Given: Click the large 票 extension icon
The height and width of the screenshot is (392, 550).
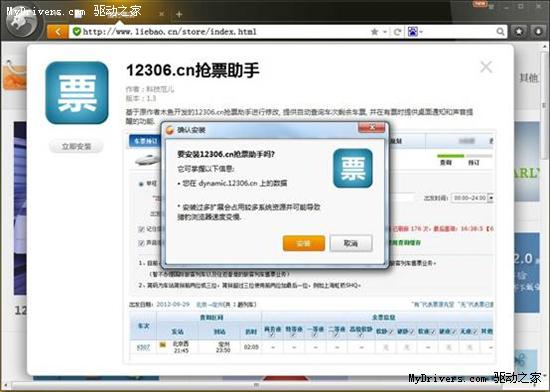Looking at the screenshot, I should [x=77, y=93].
